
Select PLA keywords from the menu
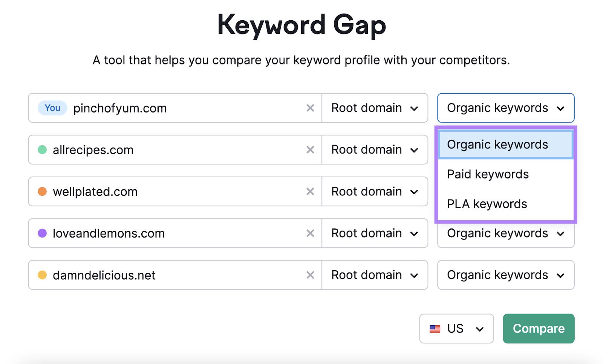click(487, 204)
